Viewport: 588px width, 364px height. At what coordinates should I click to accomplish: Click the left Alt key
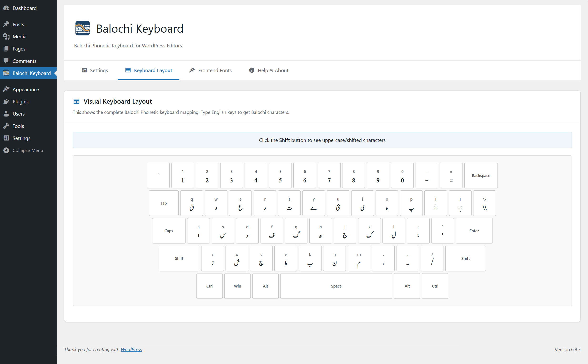tap(265, 286)
